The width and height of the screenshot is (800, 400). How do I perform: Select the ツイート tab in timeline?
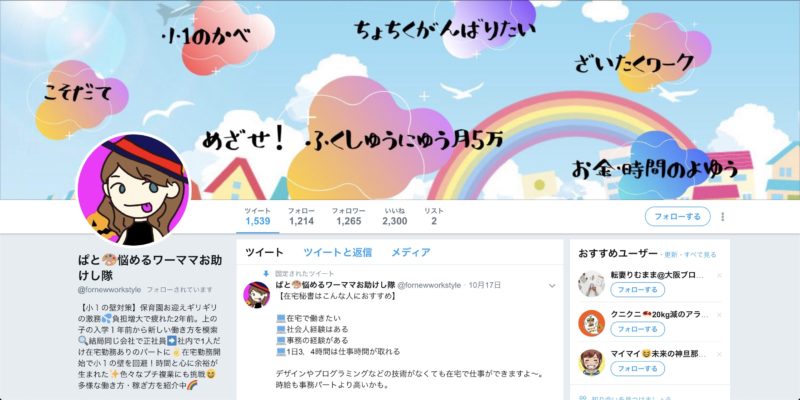click(x=264, y=252)
